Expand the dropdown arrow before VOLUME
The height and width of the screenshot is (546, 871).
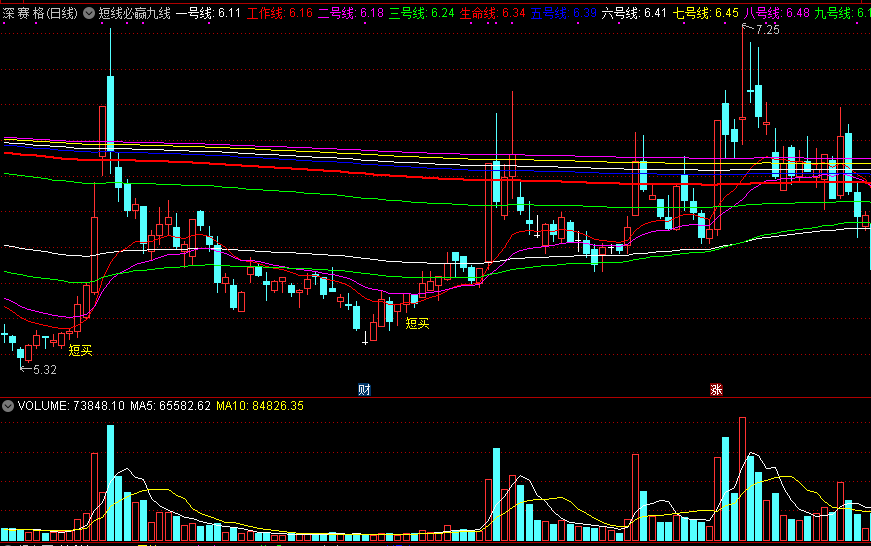[8, 406]
